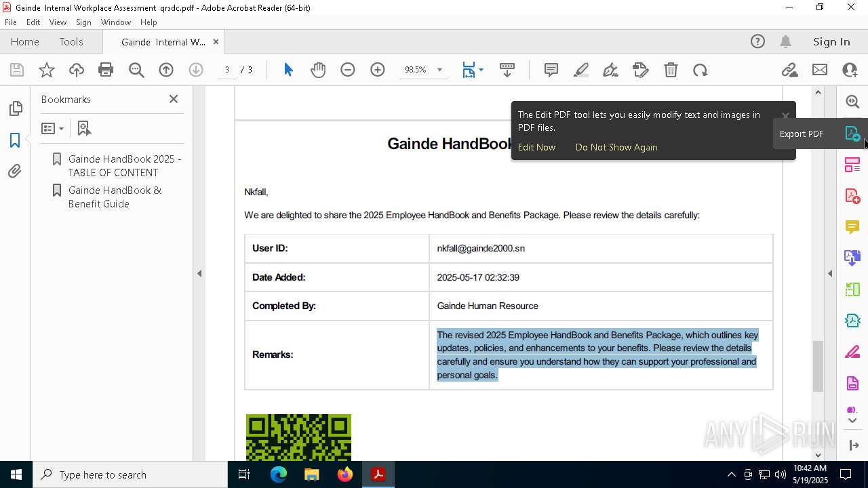
Task: Select the Highlight text tool
Action: pos(581,70)
